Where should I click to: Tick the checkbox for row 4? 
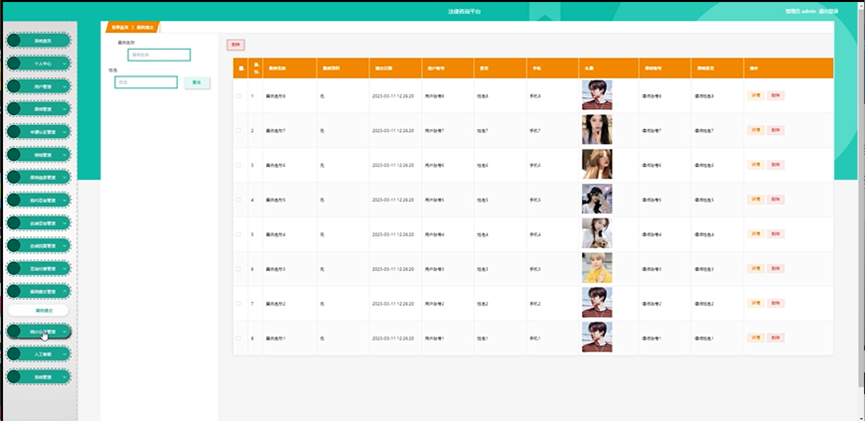point(238,200)
